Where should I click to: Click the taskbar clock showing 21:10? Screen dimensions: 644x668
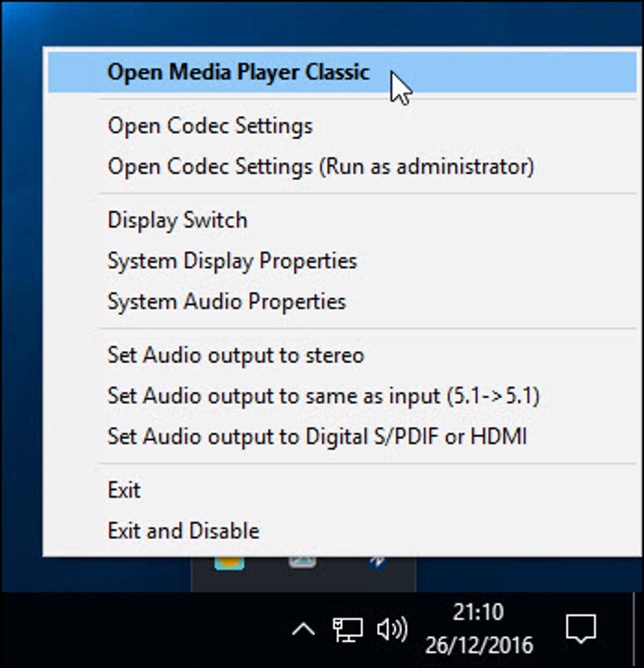pyautogui.click(x=479, y=628)
